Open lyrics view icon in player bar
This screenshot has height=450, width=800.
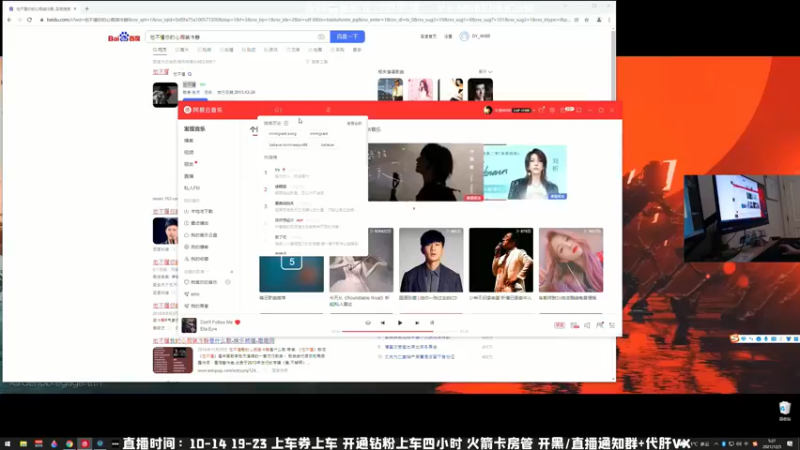click(x=432, y=322)
